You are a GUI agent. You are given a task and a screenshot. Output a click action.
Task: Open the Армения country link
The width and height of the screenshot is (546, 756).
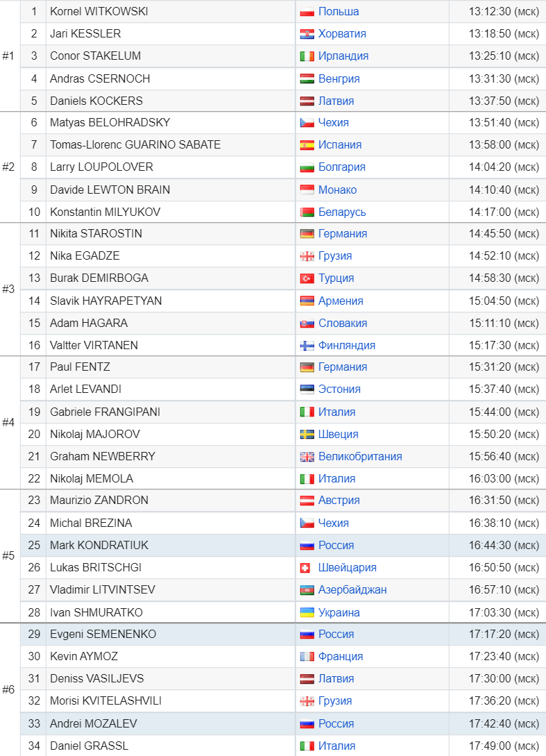coord(341,301)
